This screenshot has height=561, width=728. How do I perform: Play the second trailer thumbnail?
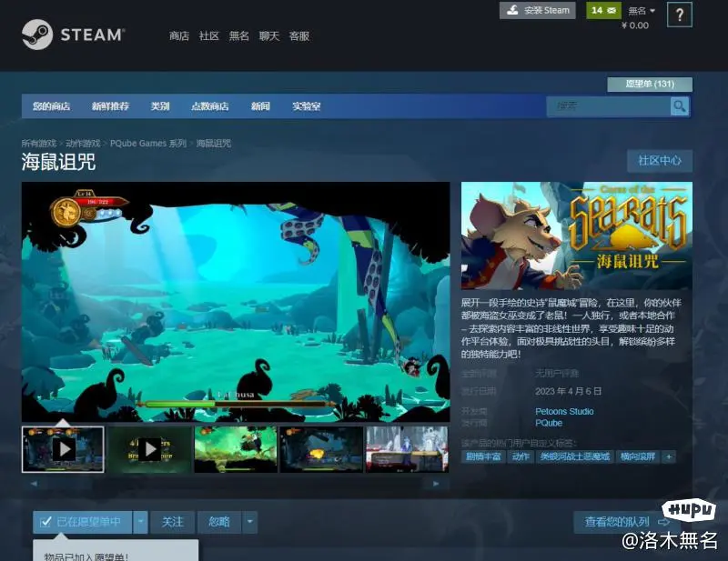[x=149, y=450]
